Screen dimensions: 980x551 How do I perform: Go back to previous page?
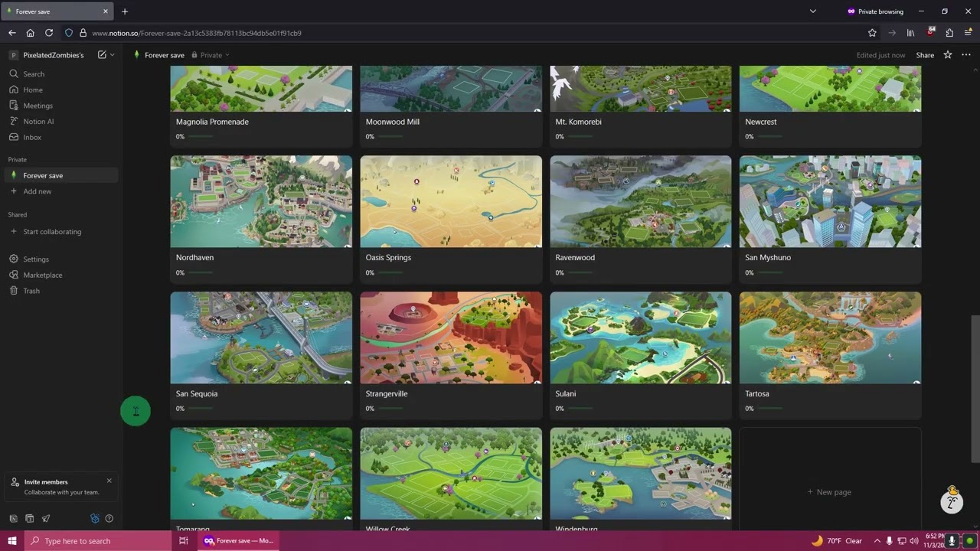[x=11, y=33]
